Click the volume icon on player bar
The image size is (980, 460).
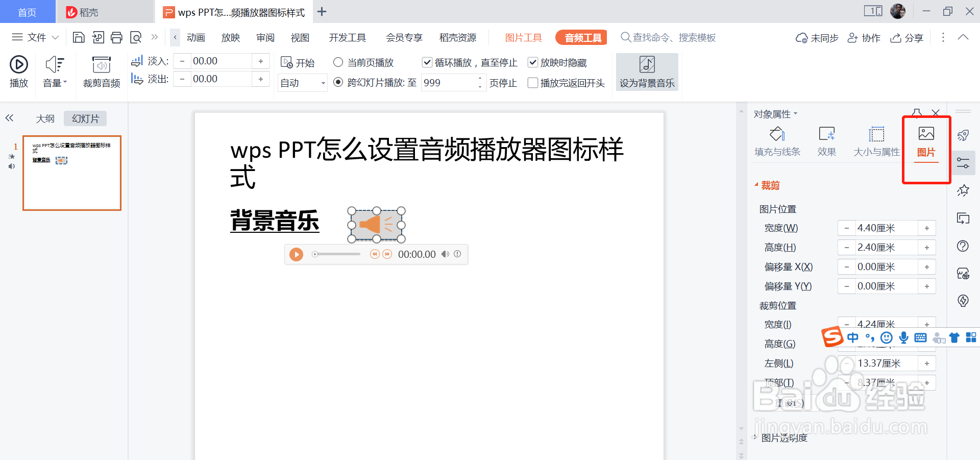tap(445, 254)
